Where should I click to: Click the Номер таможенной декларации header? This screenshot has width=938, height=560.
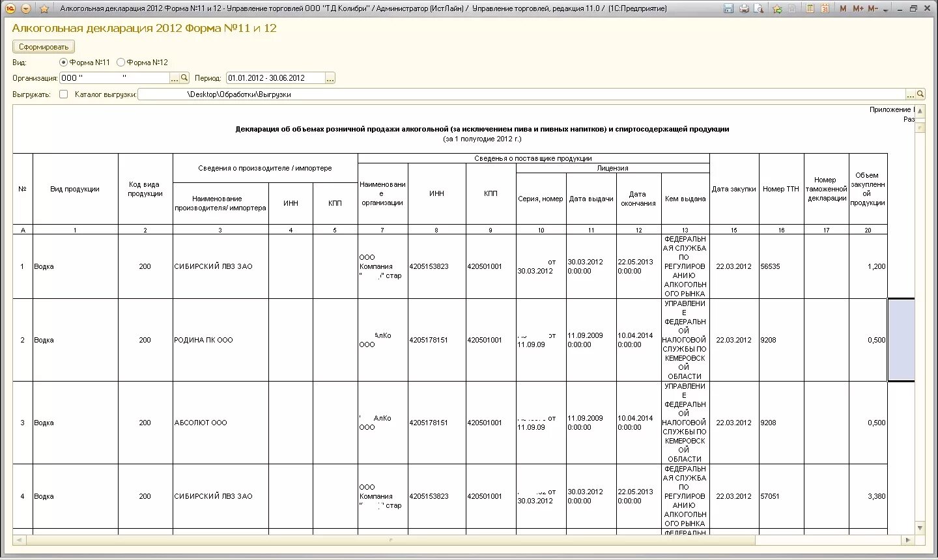[827, 189]
